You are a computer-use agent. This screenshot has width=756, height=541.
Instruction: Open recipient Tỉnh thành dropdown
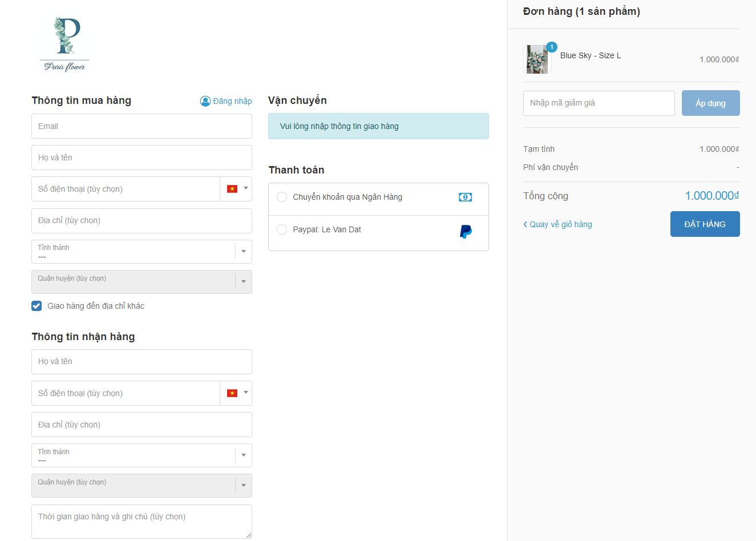click(142, 455)
